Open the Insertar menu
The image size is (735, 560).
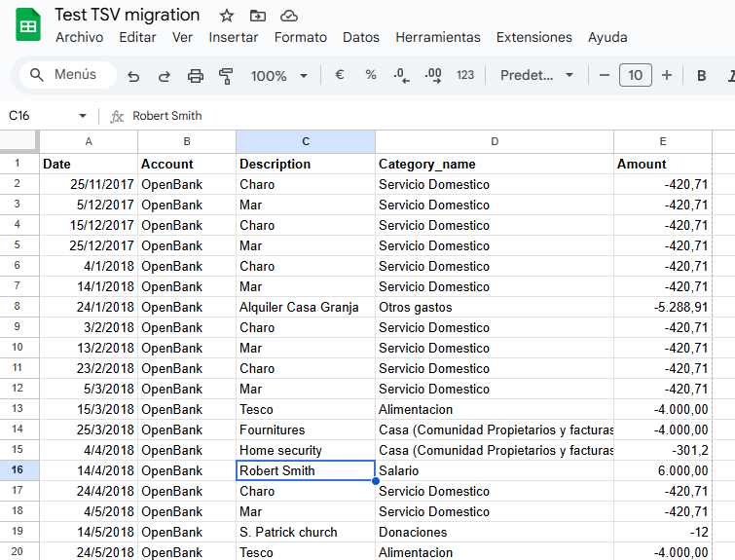pos(234,37)
